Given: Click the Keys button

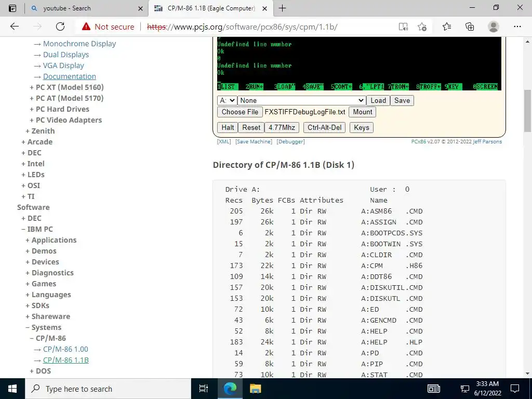Looking at the screenshot, I should click(362, 128).
